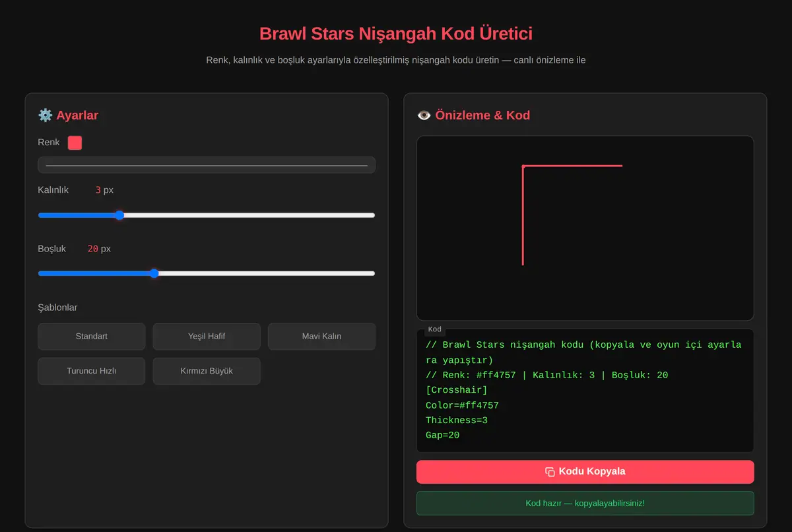Viewport: 792px width, 532px height.
Task: Apply the Standart template
Action: (91, 337)
